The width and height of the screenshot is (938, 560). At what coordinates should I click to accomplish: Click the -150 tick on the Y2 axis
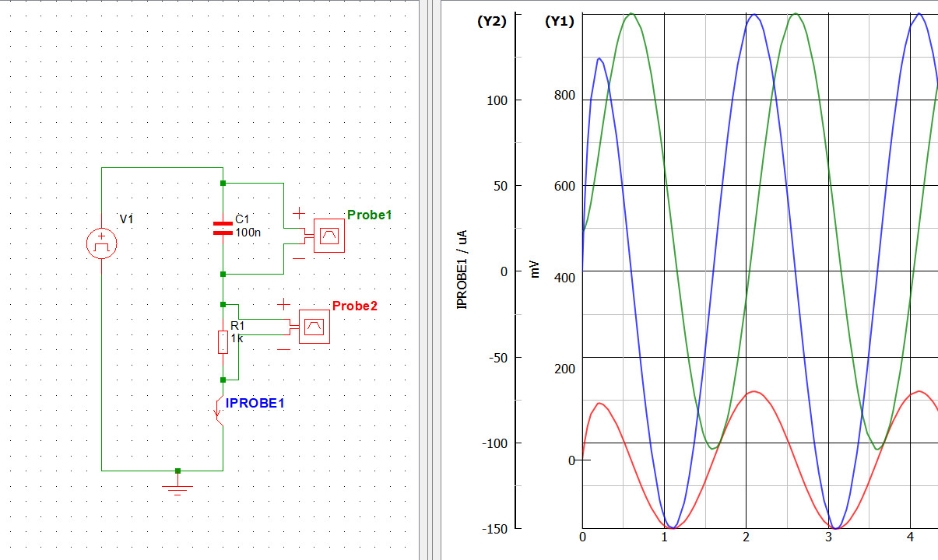pos(494,529)
